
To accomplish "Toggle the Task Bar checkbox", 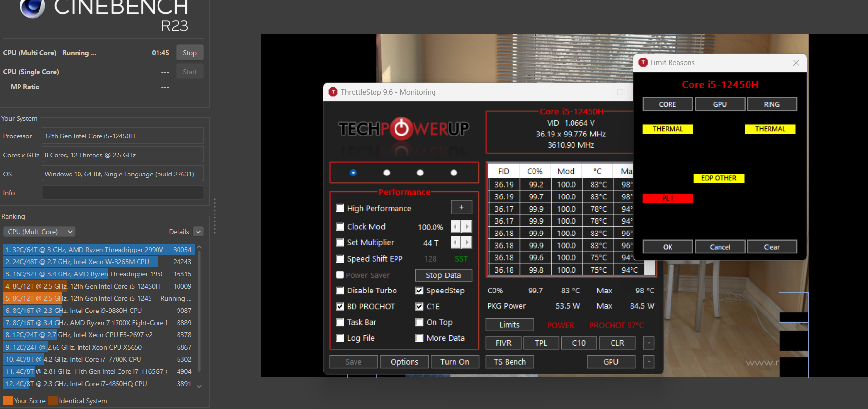I will [x=340, y=322].
